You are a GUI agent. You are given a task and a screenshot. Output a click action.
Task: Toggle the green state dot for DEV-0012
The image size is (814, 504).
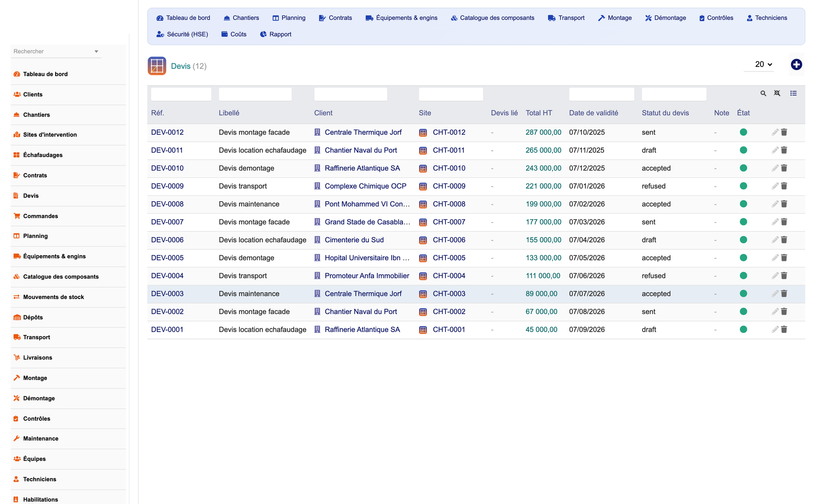coord(743,132)
